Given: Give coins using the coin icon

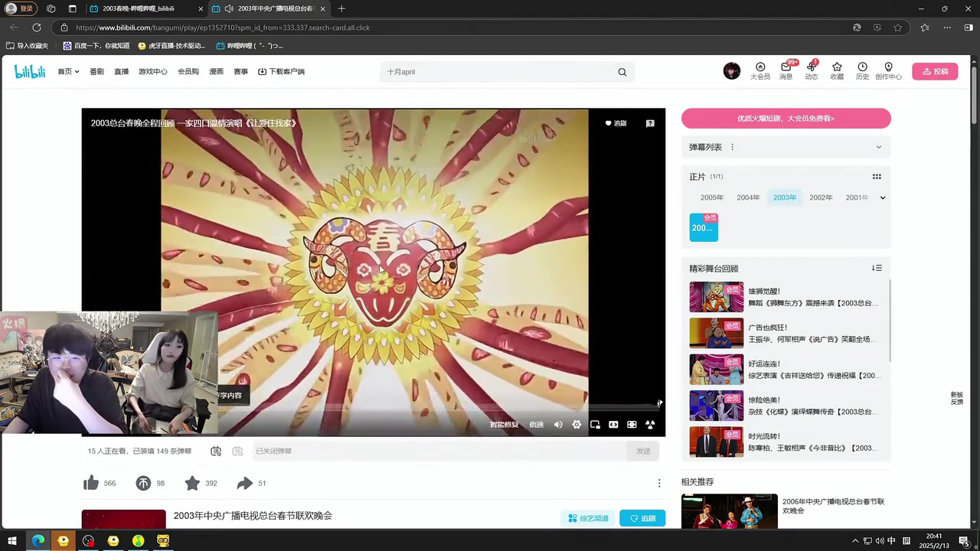Looking at the screenshot, I should (143, 483).
